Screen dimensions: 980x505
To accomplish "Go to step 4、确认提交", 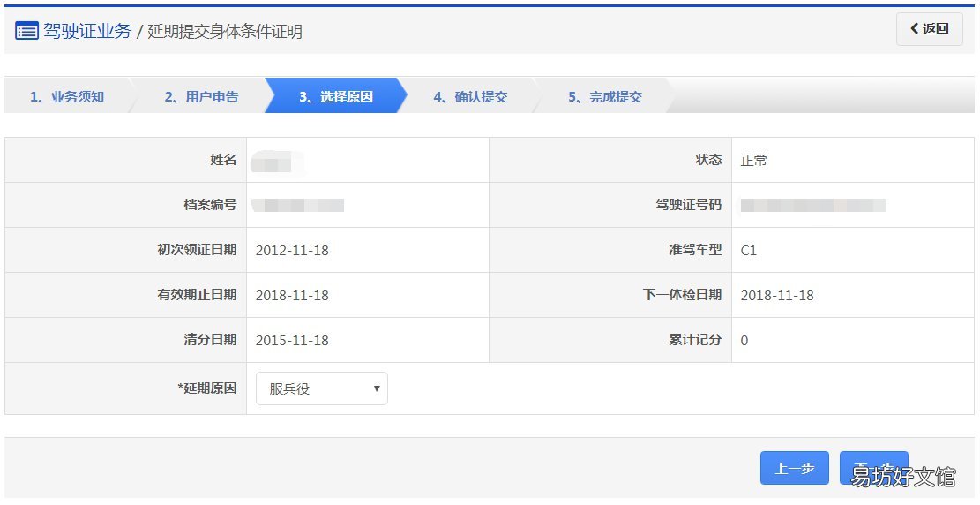I will (471, 96).
